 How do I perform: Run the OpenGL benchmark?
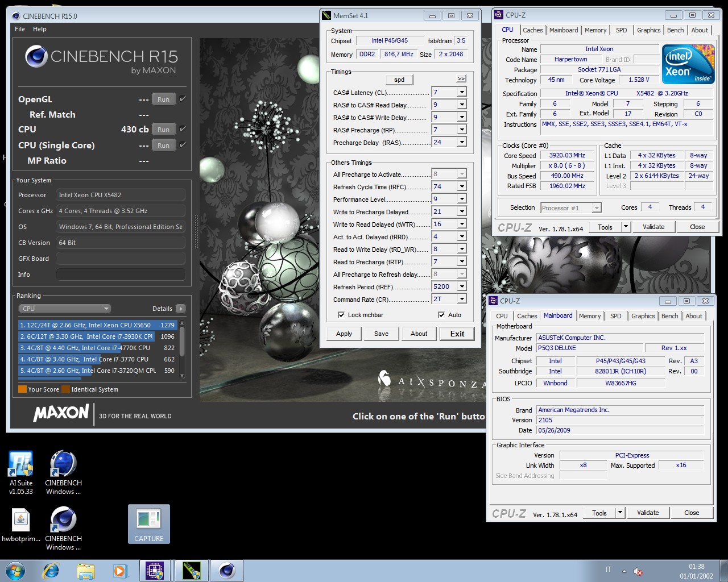[164, 99]
